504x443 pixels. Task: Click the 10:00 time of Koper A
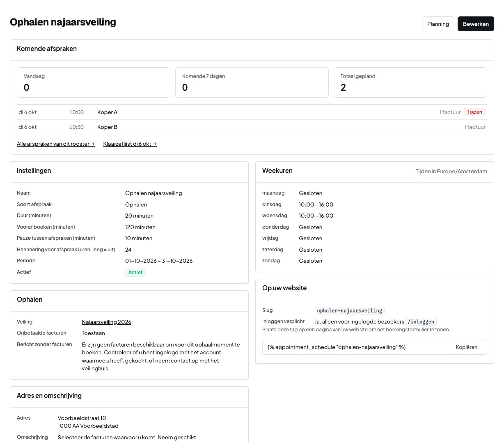[x=76, y=112]
